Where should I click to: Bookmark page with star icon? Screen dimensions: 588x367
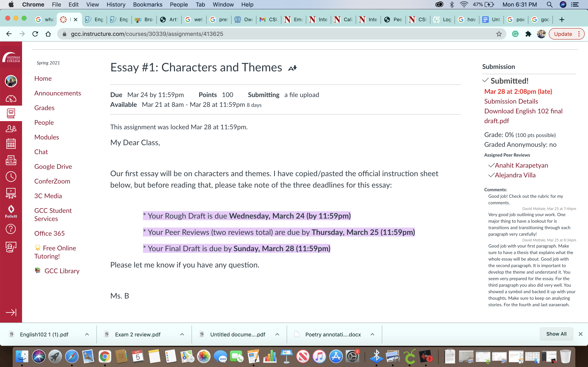tap(499, 34)
